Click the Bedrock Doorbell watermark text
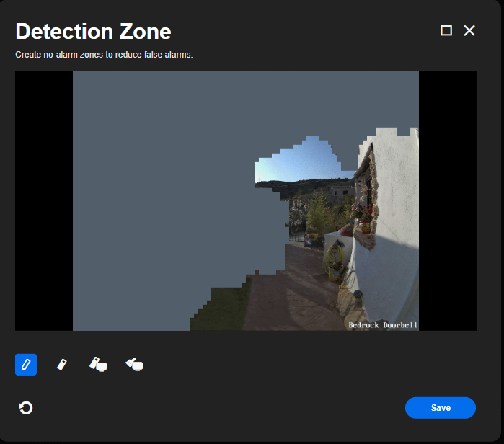 382,325
